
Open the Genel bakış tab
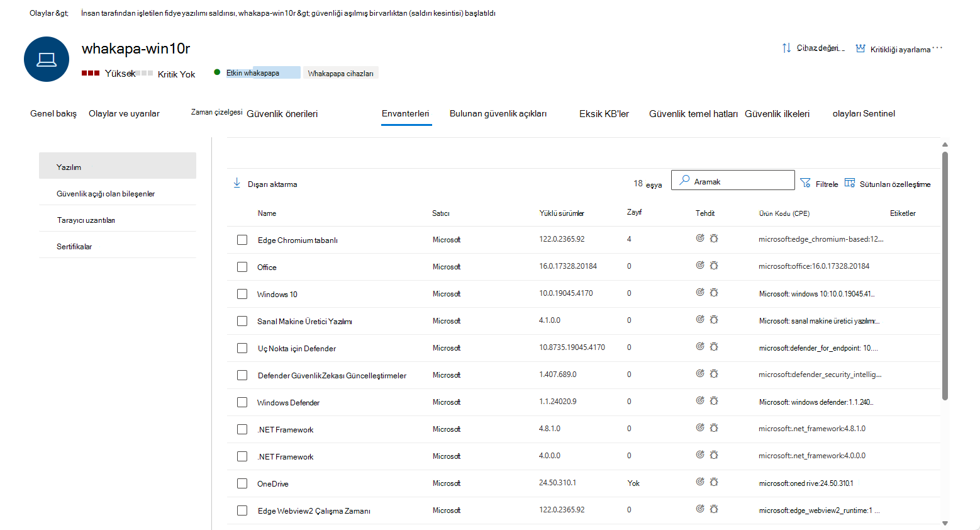[53, 114]
